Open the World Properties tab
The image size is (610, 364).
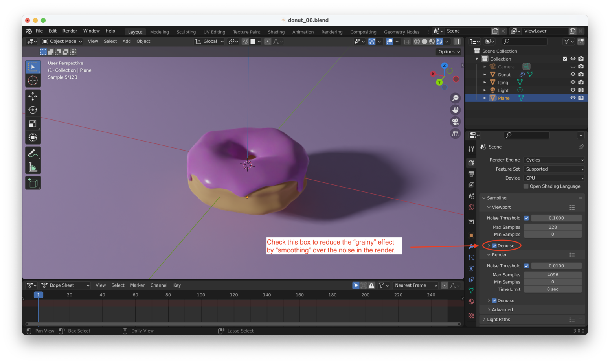tap(471, 207)
